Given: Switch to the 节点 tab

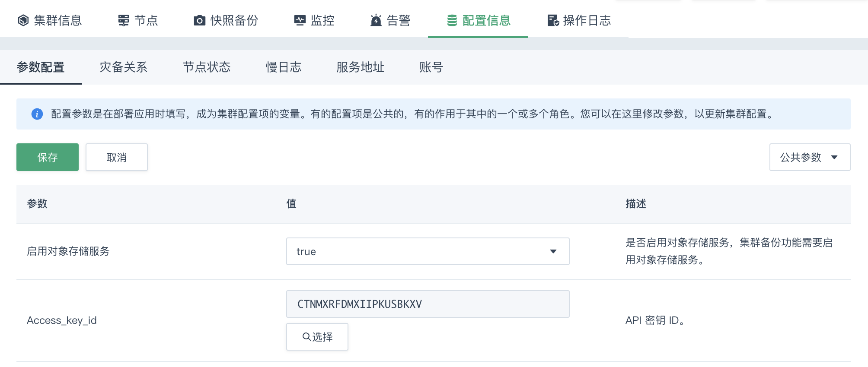Looking at the screenshot, I should (x=138, y=20).
